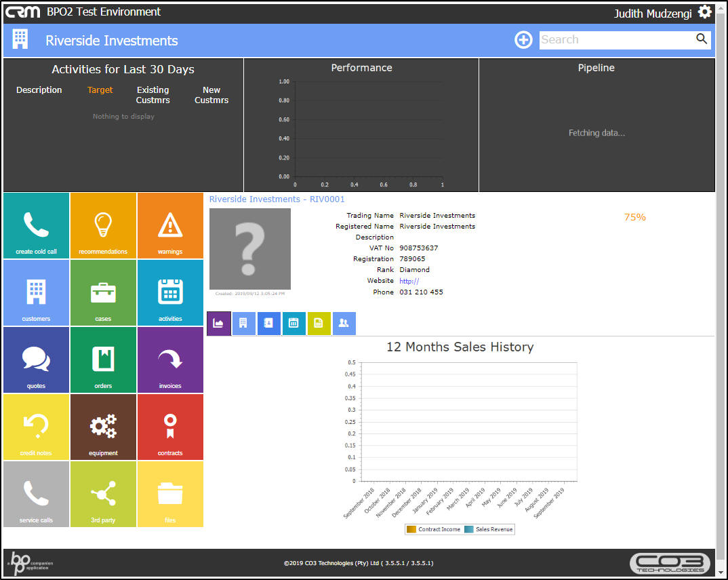Open the service calls tile
This screenshot has height=580, width=728.
coord(36,494)
